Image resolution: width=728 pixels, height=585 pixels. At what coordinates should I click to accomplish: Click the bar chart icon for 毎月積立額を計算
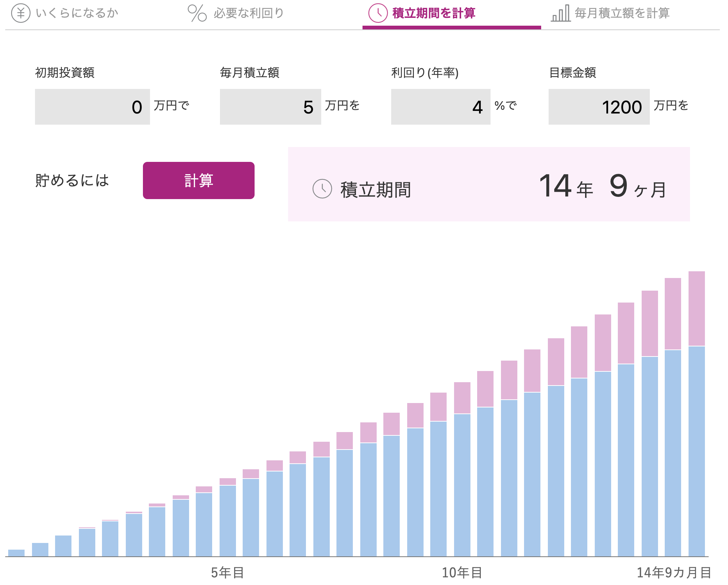[561, 13]
